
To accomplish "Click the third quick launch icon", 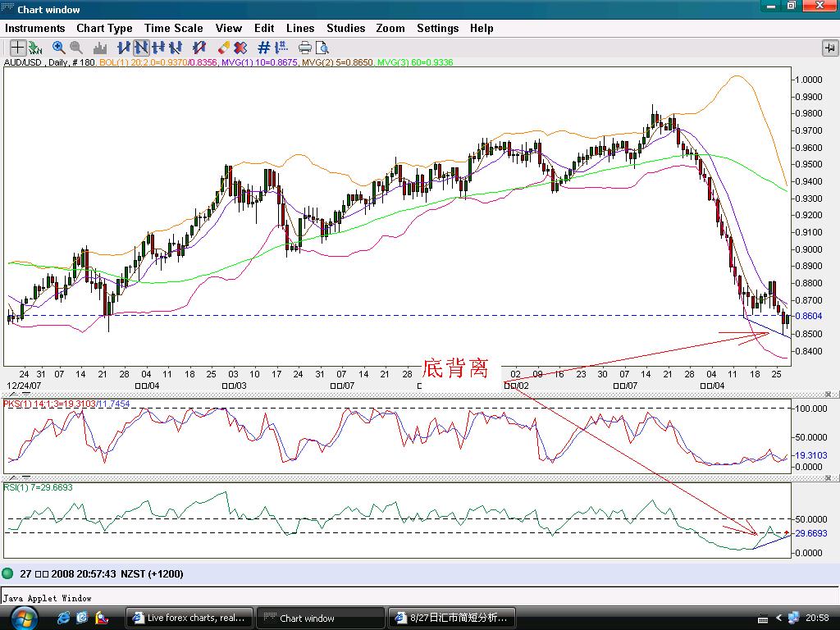I will pyautogui.click(x=101, y=619).
